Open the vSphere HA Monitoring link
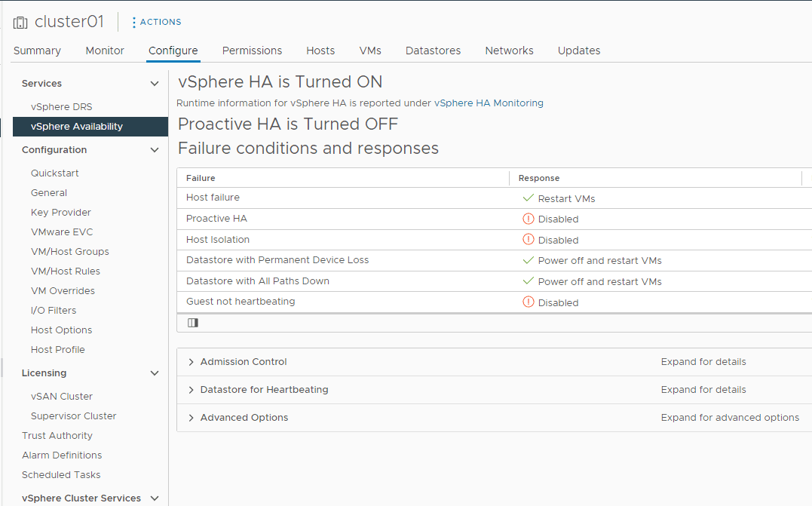Viewport: 812px width, 506px height. click(x=489, y=103)
